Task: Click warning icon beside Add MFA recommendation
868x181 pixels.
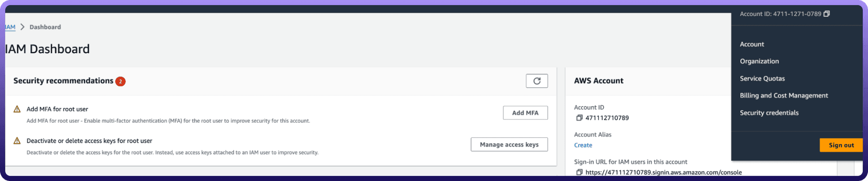Action: 17,109
